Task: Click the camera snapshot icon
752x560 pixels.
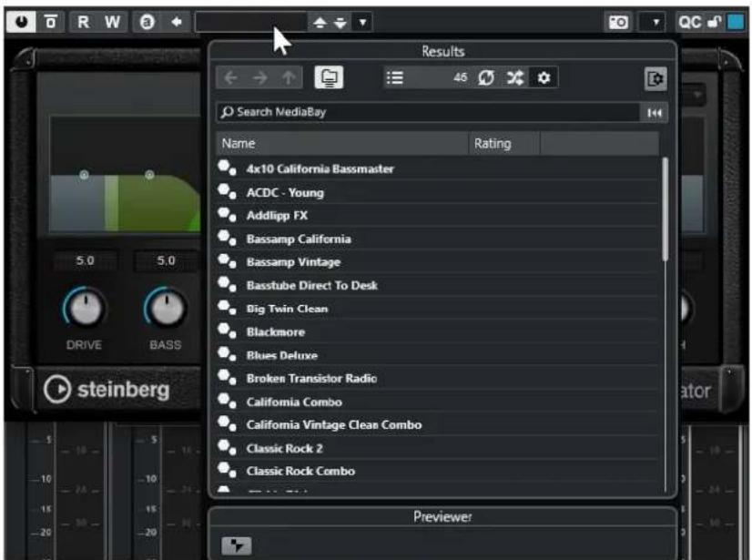Action: pos(618,22)
